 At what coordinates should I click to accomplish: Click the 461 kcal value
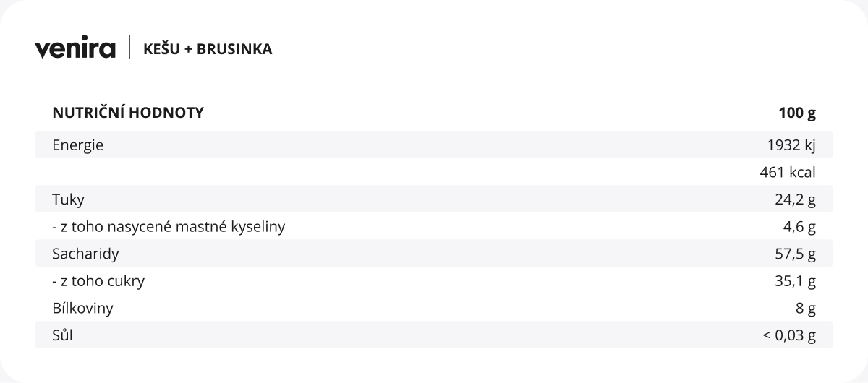(x=788, y=173)
